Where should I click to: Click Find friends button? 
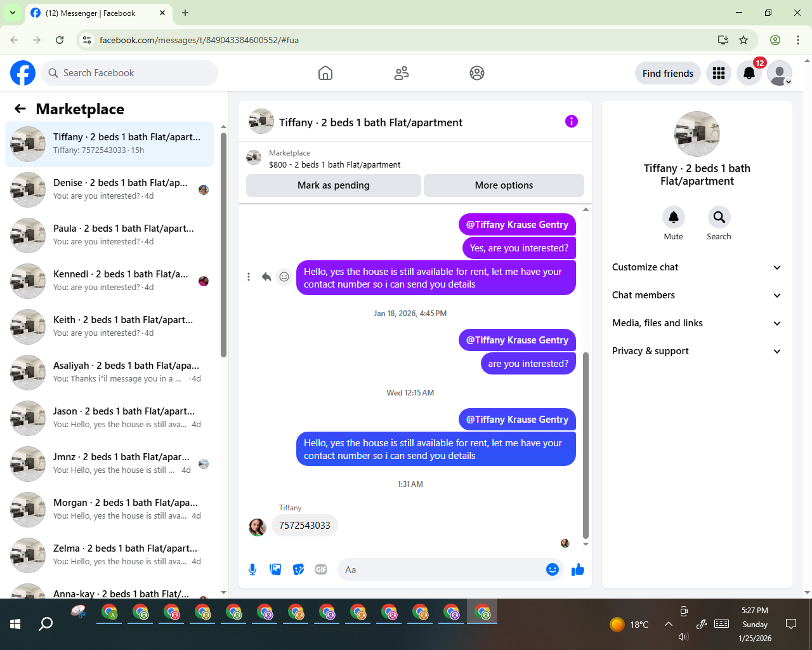point(668,73)
